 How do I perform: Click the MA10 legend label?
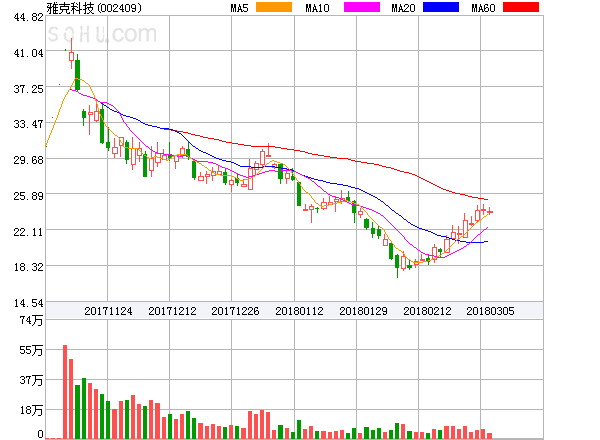tap(317, 8)
